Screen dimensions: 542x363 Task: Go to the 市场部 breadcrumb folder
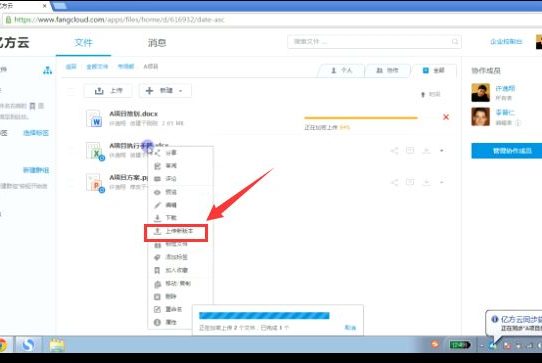(x=126, y=66)
